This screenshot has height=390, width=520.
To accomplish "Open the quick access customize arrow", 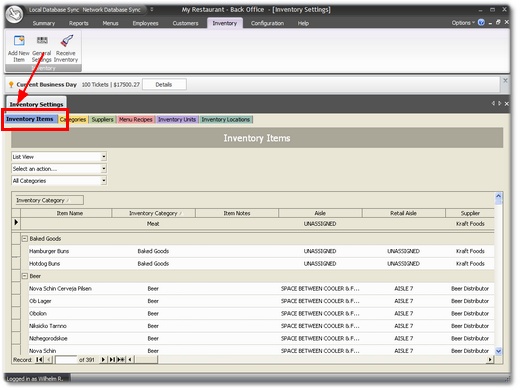I will pos(152,9).
